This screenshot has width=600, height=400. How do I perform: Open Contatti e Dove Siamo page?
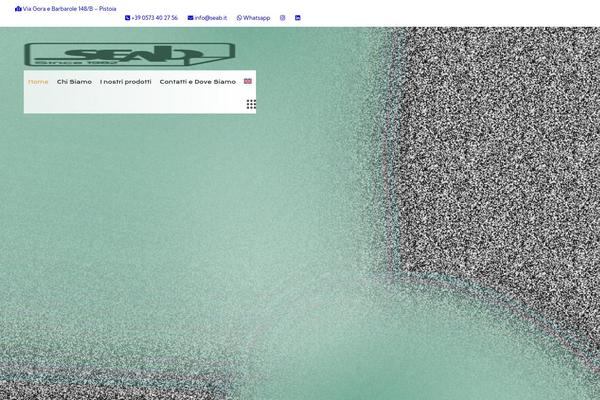[197, 82]
